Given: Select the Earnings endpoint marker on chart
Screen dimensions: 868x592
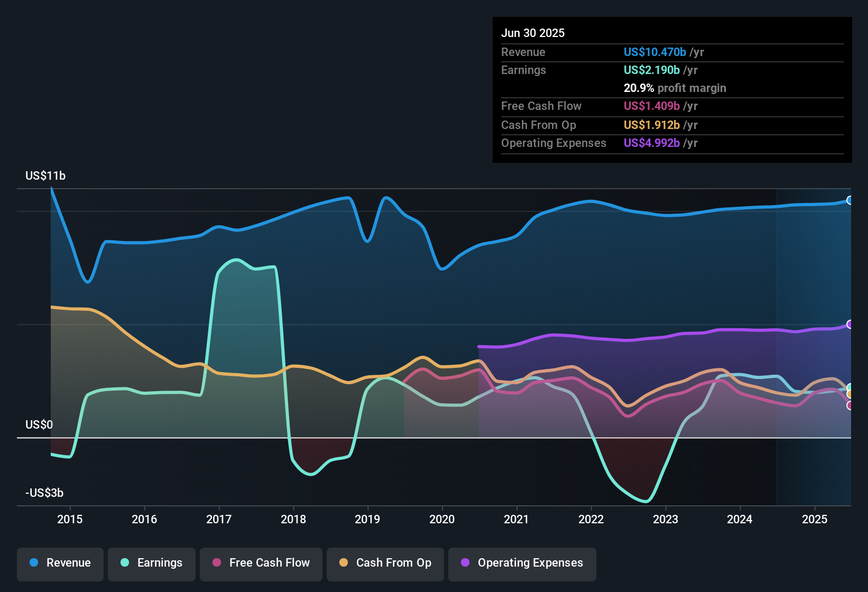Looking at the screenshot, I should pos(850,387).
